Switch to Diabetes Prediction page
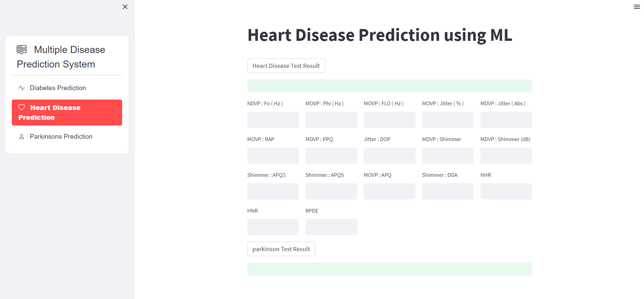 pyautogui.click(x=58, y=88)
